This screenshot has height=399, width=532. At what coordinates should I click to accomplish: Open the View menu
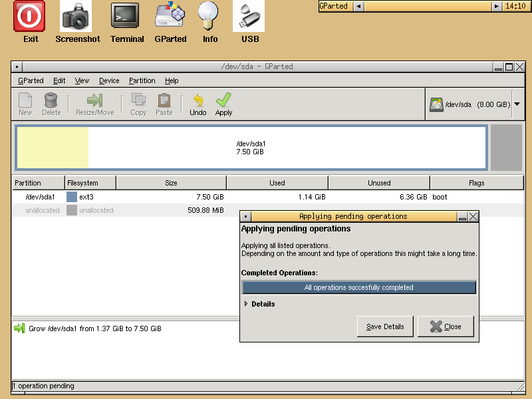pyautogui.click(x=82, y=80)
